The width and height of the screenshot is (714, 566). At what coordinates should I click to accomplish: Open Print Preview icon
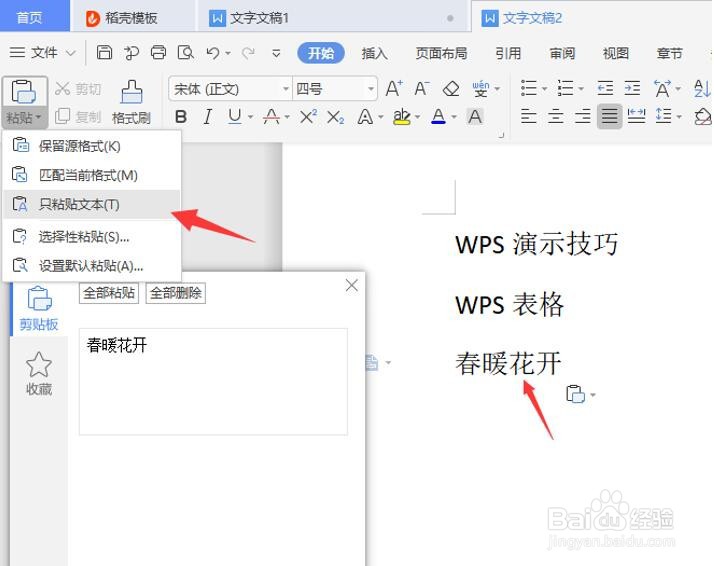(x=185, y=53)
